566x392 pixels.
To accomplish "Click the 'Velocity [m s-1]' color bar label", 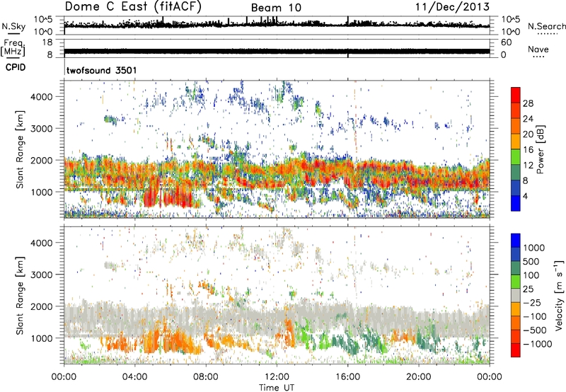I will (x=559, y=295).
